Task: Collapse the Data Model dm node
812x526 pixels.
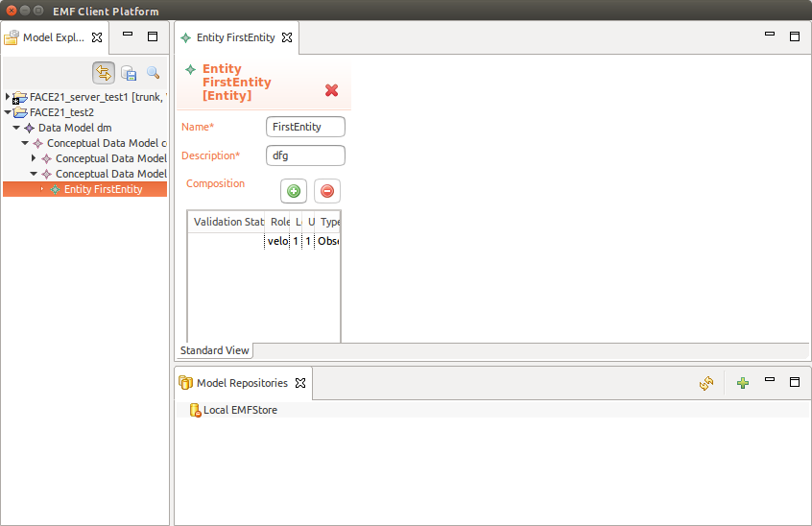Action: pos(16,128)
